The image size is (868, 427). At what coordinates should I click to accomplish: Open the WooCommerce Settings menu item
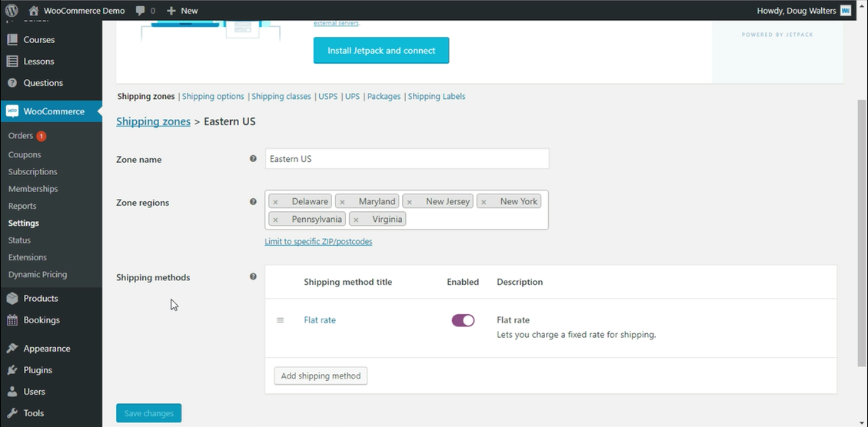(24, 223)
